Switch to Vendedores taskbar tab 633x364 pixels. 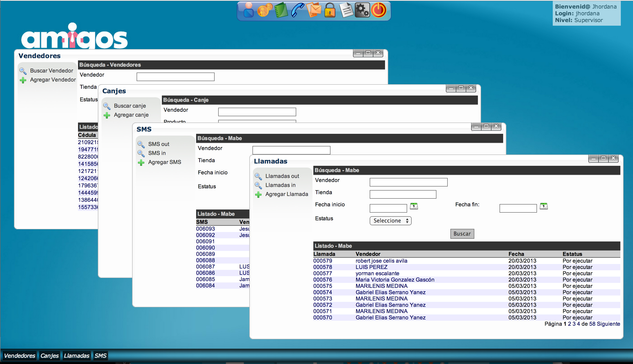(x=20, y=356)
